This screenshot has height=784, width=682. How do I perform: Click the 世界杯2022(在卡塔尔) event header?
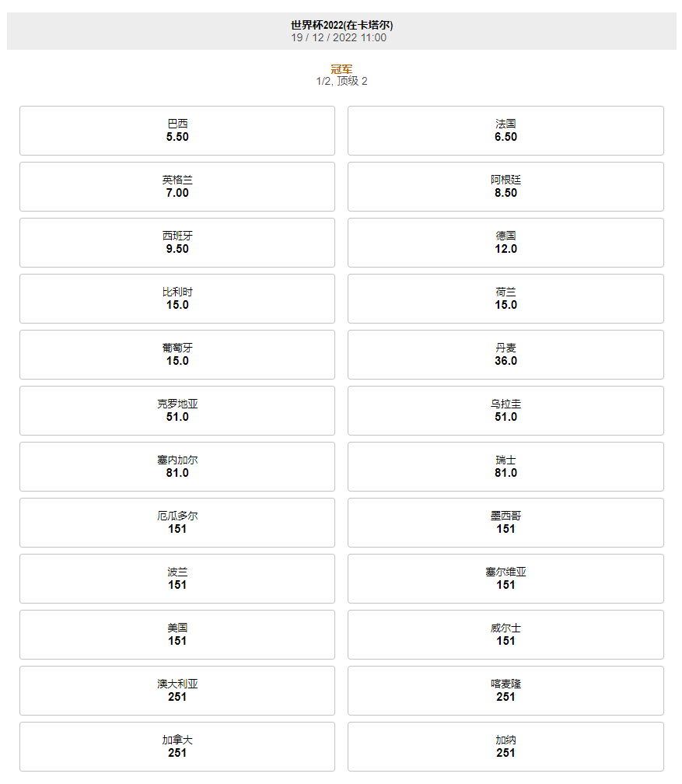coord(341,24)
